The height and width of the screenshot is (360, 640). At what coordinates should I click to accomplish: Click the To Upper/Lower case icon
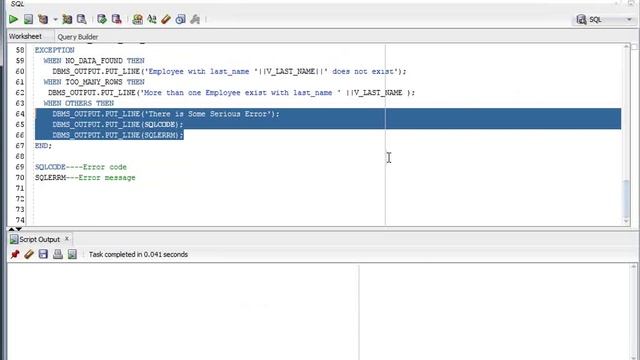click(x=152, y=19)
